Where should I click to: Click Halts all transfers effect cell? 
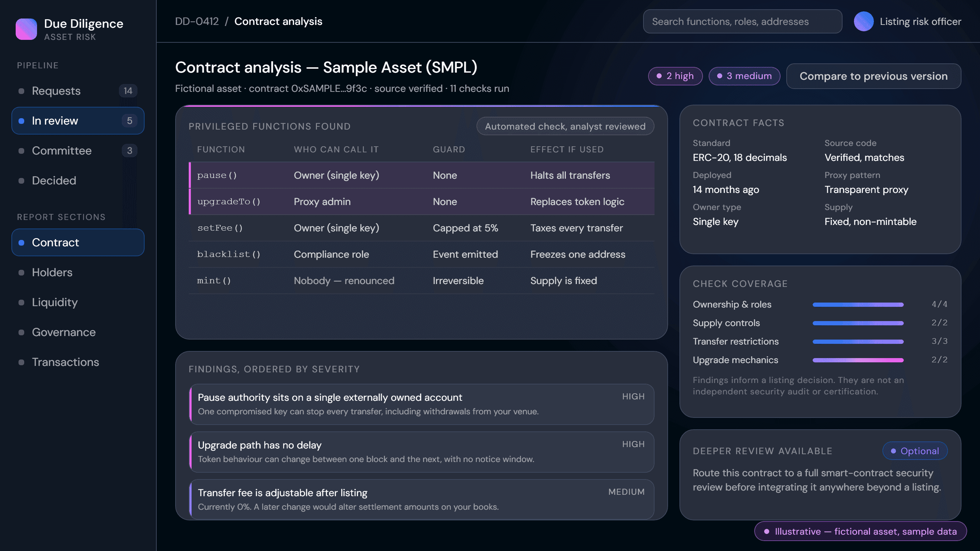pyautogui.click(x=570, y=175)
